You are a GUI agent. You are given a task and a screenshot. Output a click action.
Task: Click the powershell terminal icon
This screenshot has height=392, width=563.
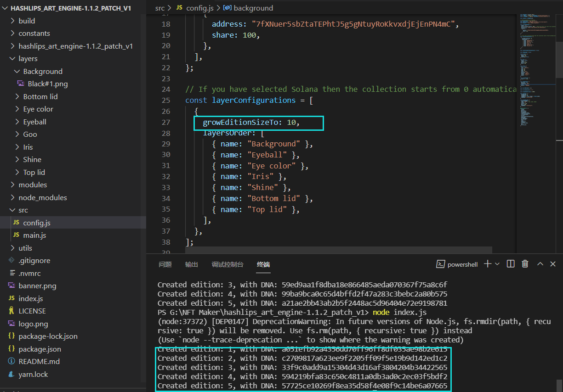442,264
